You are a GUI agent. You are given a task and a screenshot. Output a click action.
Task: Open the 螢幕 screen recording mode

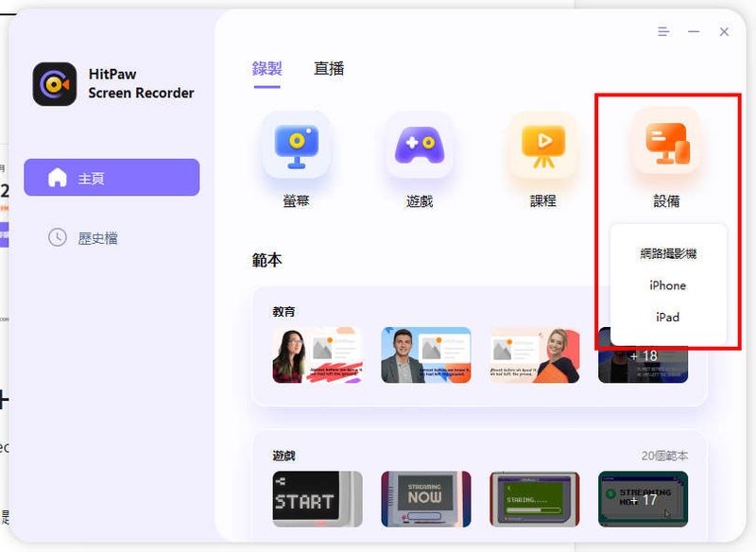[x=296, y=146]
